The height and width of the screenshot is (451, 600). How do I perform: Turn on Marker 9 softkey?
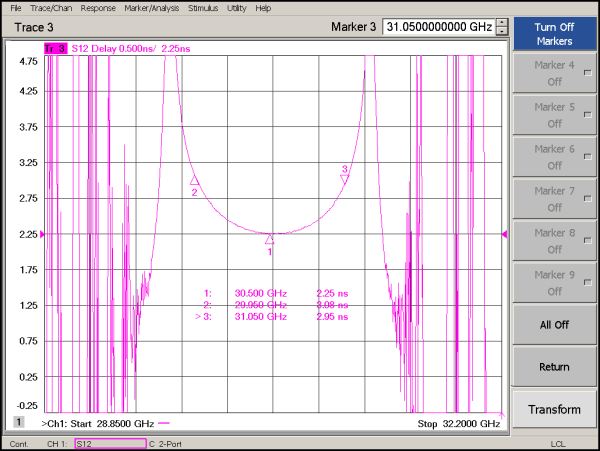[x=554, y=282]
